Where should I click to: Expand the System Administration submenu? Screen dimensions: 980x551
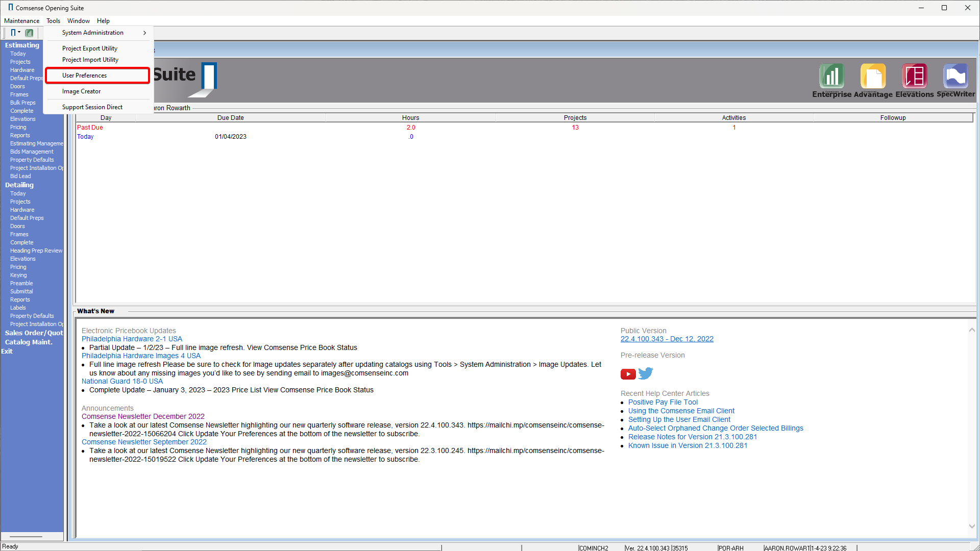99,33
